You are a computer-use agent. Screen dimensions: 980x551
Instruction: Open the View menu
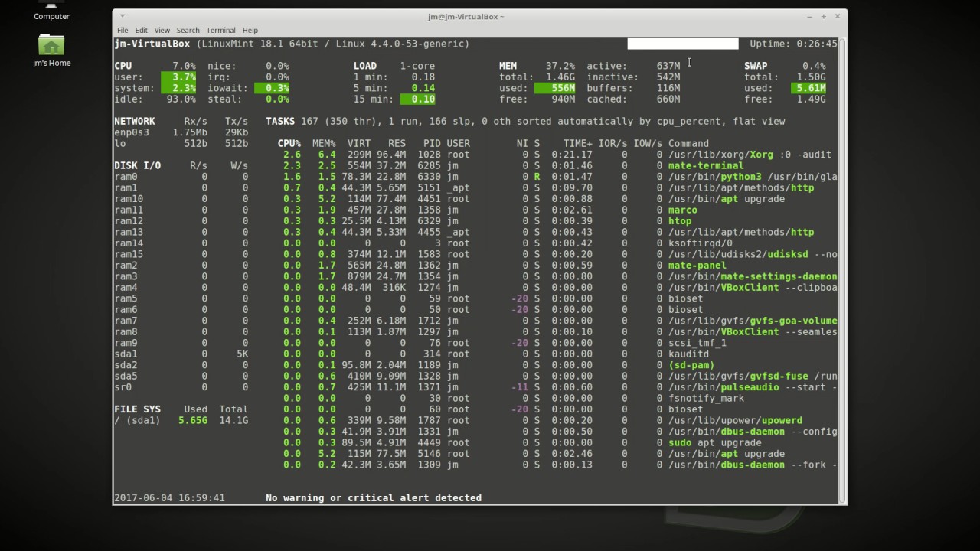pos(162,30)
